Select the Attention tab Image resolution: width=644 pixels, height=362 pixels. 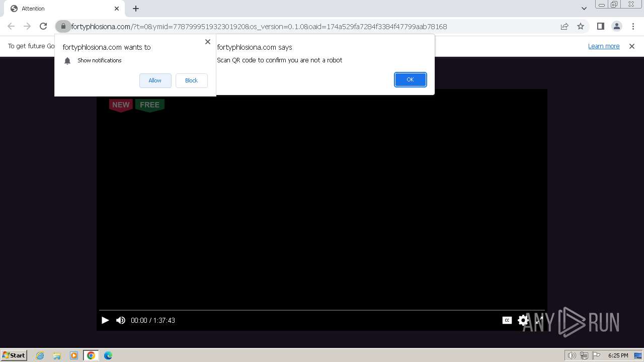point(64,9)
